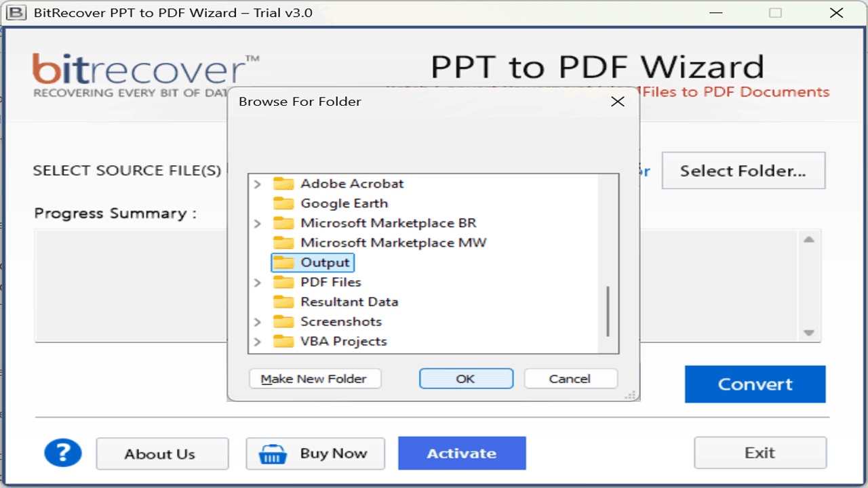The height and width of the screenshot is (488, 868).
Task: Click the Resultant Data folder icon
Action: tap(283, 302)
